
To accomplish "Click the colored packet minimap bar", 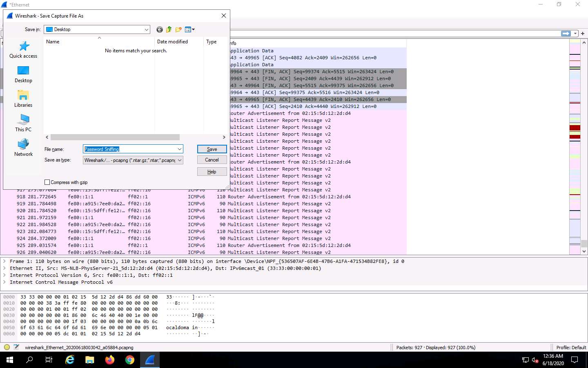I will (575, 146).
